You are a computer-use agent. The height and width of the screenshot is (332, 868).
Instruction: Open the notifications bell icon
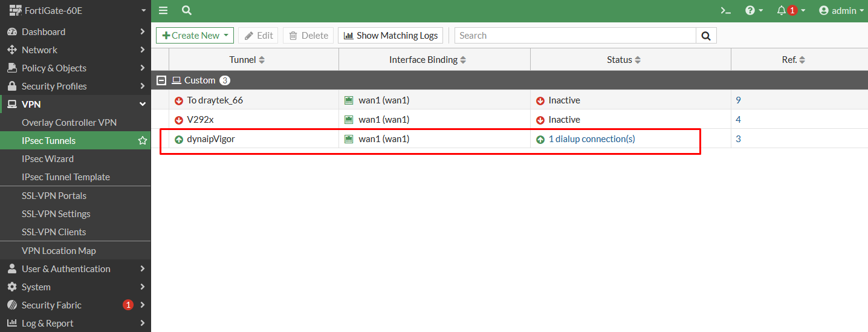[x=790, y=10]
